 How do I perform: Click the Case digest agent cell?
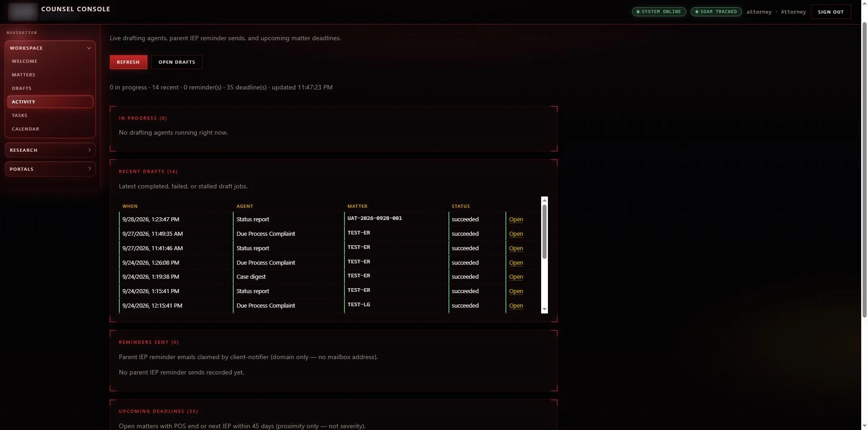[x=288, y=277]
